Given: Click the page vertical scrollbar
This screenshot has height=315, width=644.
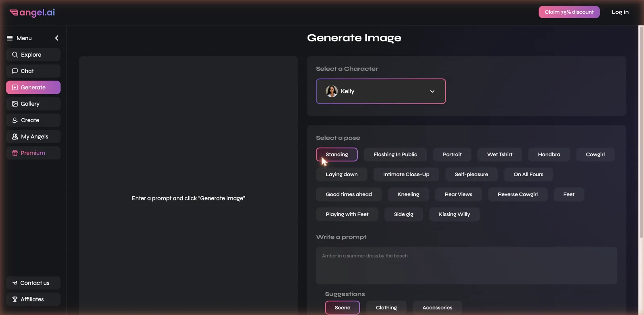Looking at the screenshot, I should [641, 133].
